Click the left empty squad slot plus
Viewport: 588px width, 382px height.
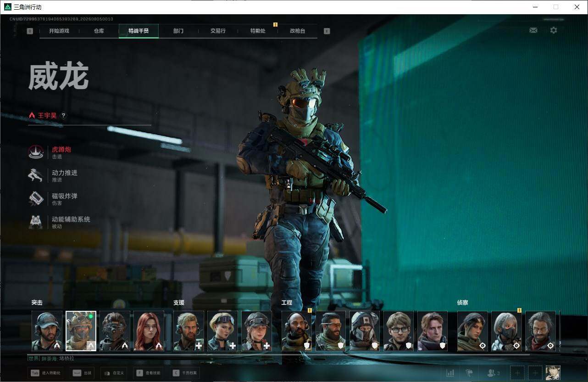click(x=517, y=373)
